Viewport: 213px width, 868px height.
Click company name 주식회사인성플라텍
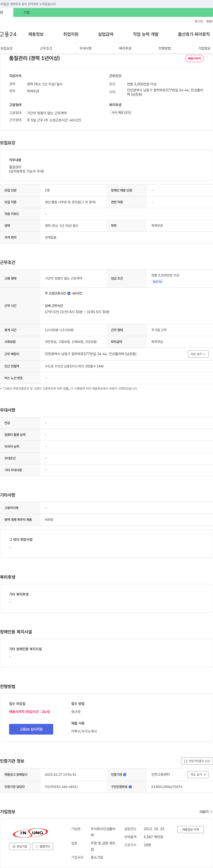[103, 832]
